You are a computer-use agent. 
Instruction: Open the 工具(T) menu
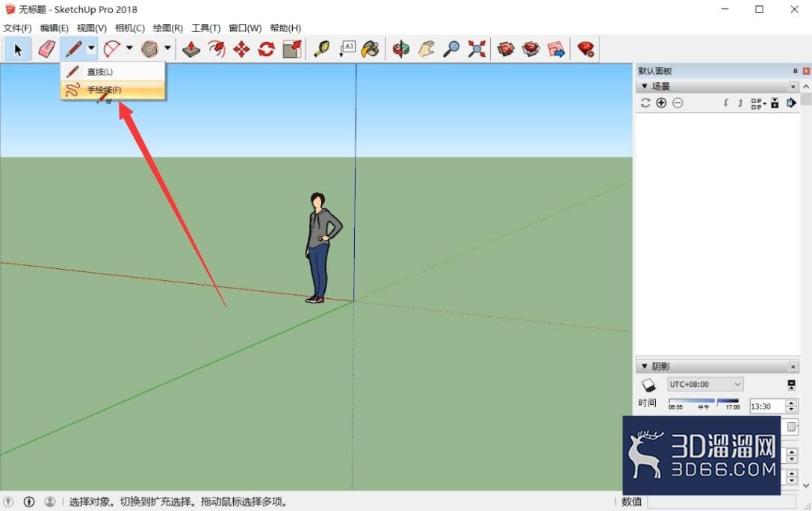[x=205, y=28]
